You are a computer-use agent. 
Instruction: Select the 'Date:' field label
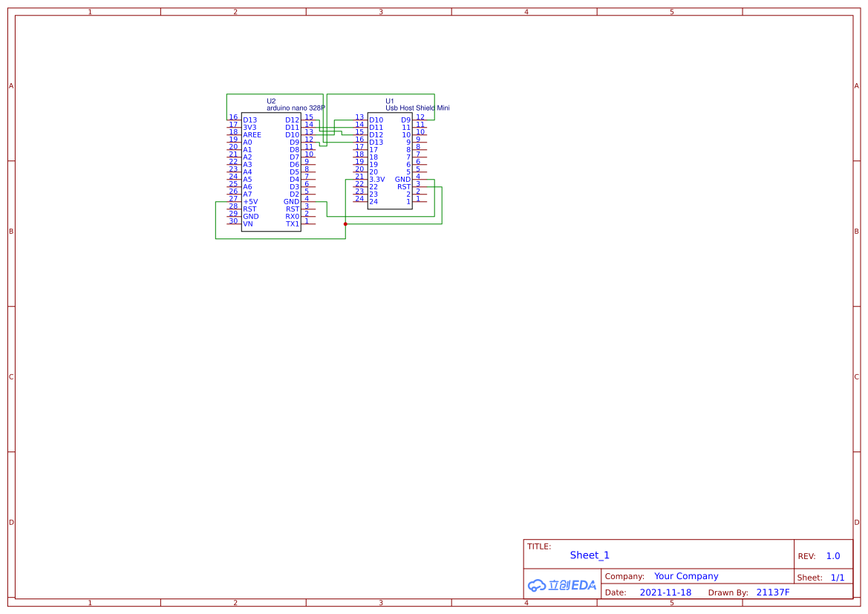pos(616,592)
